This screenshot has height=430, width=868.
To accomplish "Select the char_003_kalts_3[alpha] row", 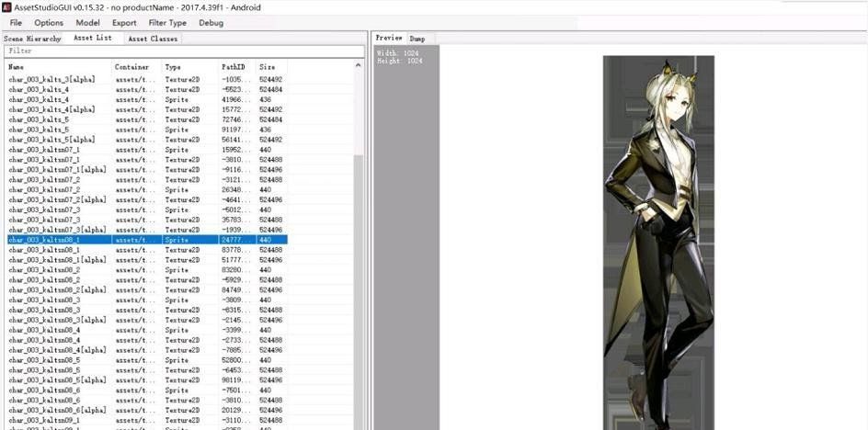I will tap(147, 80).
